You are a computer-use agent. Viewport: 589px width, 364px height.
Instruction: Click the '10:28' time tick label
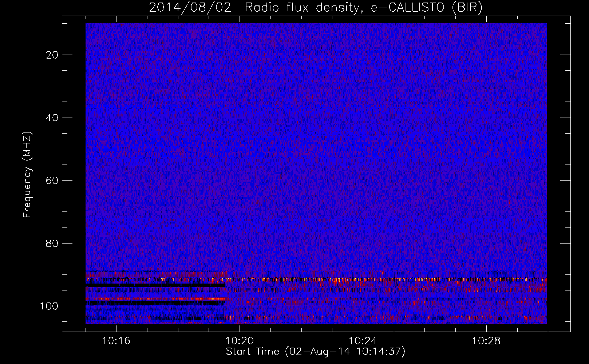tap(486, 341)
